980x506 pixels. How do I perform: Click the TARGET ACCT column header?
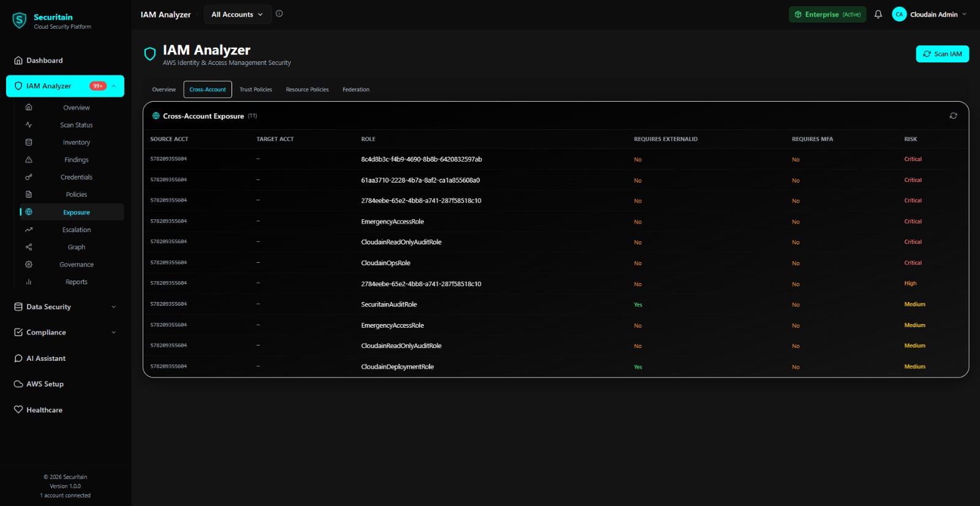coord(275,139)
